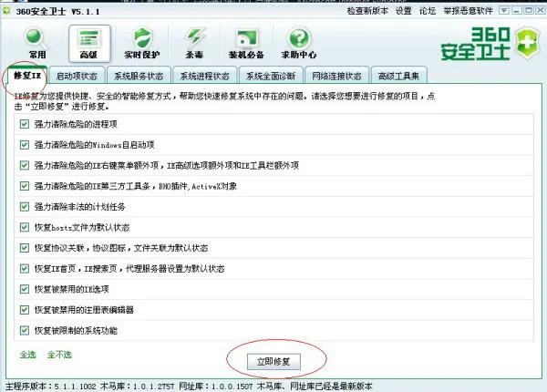547x392 pixels.
Task: Uncheck 强力清除危险的进程项 checkbox
Action: 24,121
